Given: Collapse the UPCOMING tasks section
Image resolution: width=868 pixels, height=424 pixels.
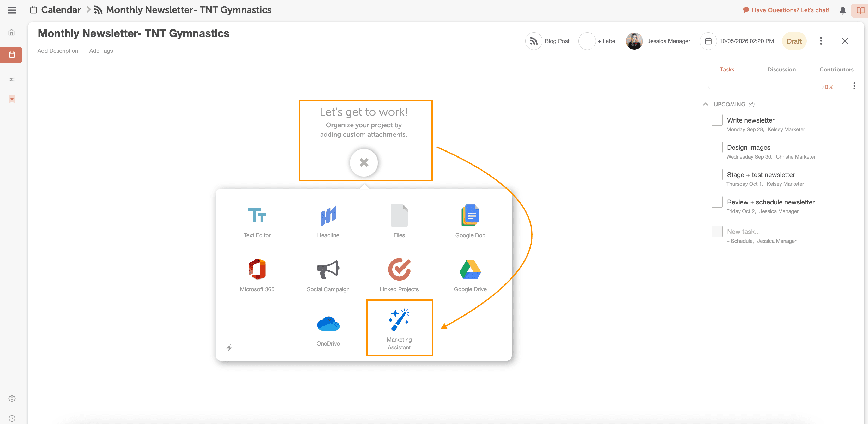Looking at the screenshot, I should [x=706, y=104].
